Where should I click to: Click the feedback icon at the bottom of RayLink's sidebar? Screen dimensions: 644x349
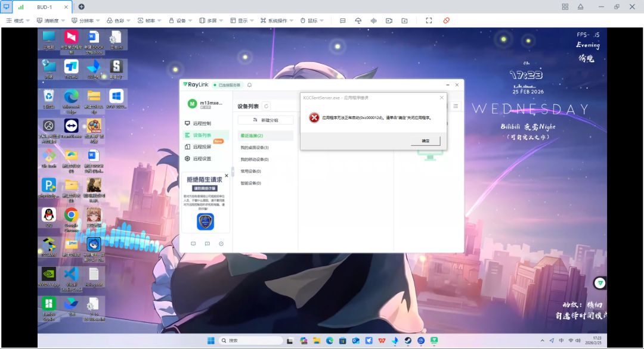coord(208,244)
